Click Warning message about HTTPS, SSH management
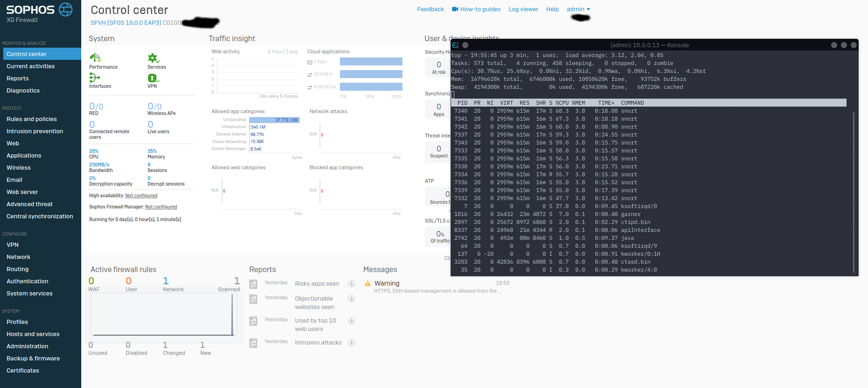868x388 pixels. [438, 291]
